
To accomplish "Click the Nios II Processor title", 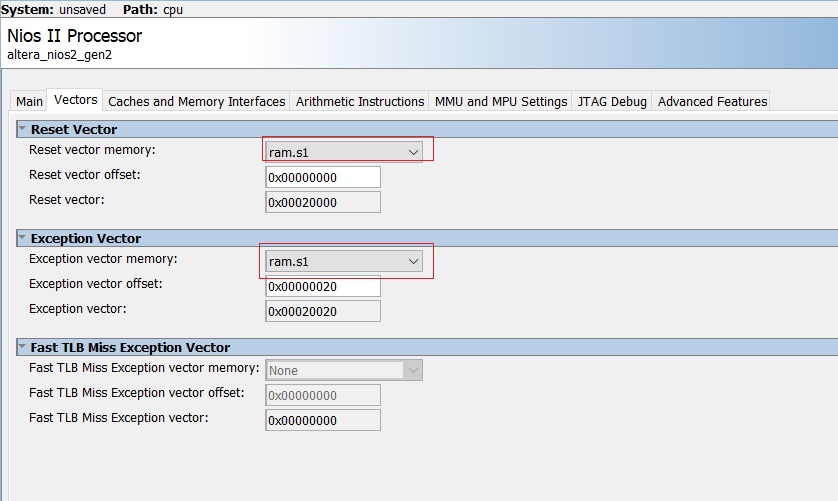I will point(74,36).
